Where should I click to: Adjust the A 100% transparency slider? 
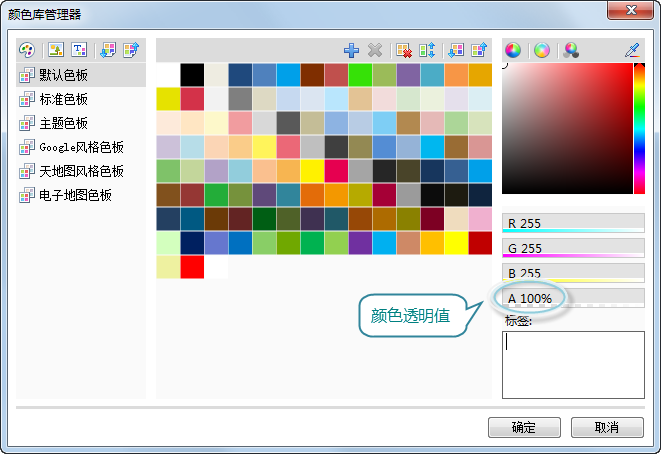point(573,298)
